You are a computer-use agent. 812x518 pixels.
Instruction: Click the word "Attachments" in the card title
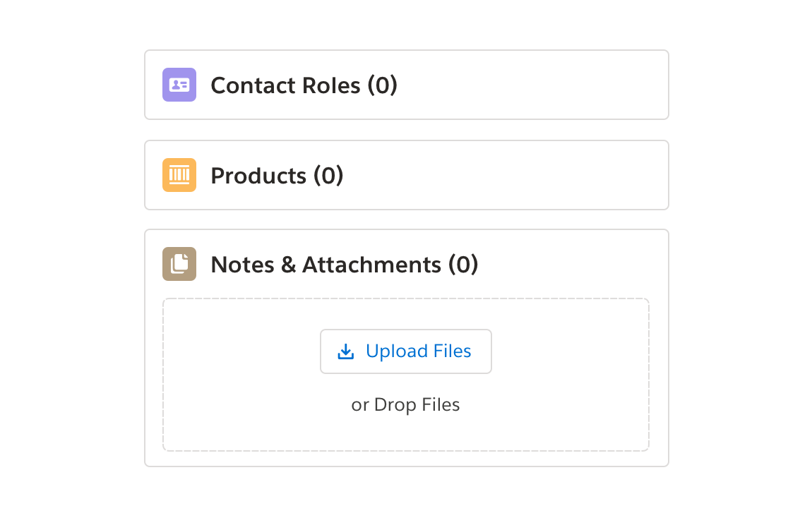point(371,265)
